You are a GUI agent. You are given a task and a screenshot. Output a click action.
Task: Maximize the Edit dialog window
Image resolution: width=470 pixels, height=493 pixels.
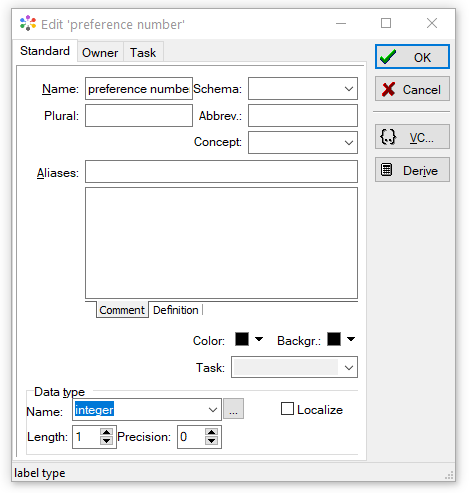386,23
